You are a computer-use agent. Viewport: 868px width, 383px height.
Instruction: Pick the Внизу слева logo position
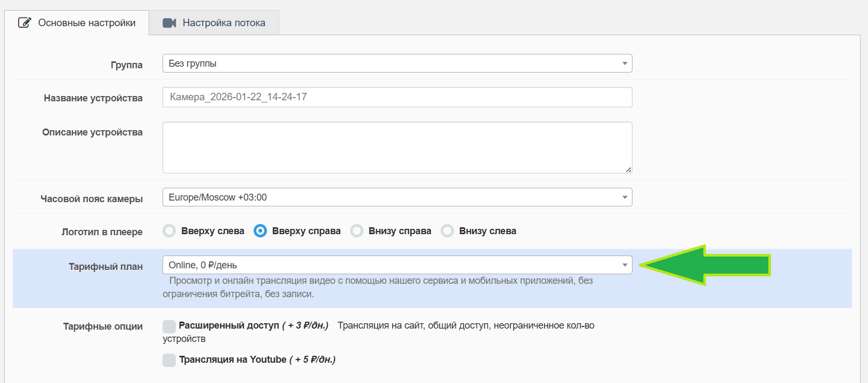pos(448,231)
